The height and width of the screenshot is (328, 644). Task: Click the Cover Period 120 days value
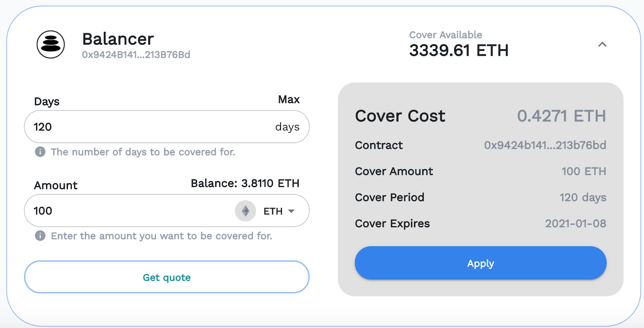583,198
